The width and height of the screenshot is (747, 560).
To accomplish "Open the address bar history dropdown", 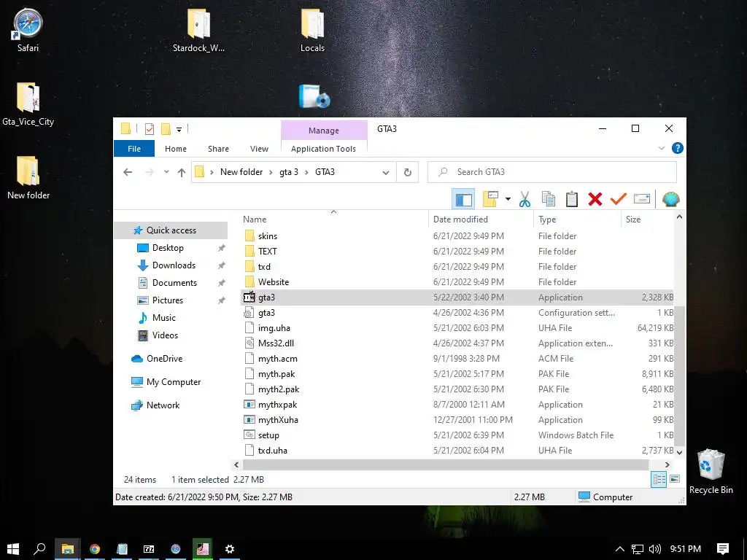I will click(x=385, y=172).
